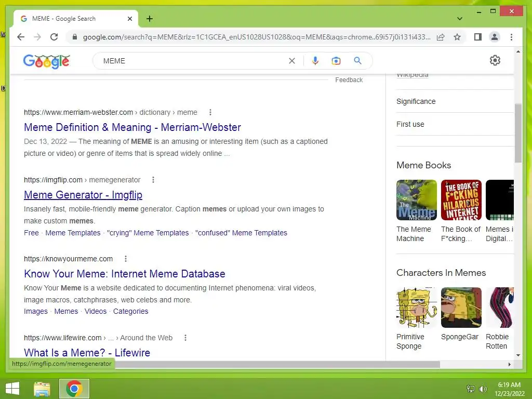Open Categories sitelink under Know Your Meme
The height and width of the screenshot is (399, 532).
point(130,312)
